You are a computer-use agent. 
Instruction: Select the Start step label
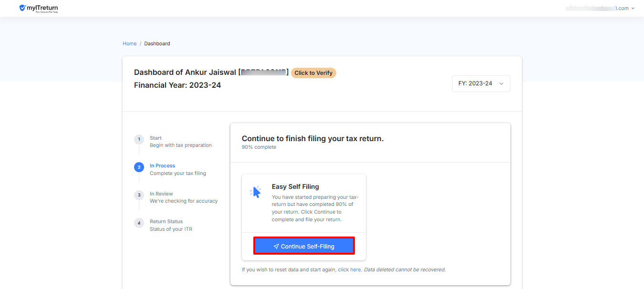[x=156, y=138]
